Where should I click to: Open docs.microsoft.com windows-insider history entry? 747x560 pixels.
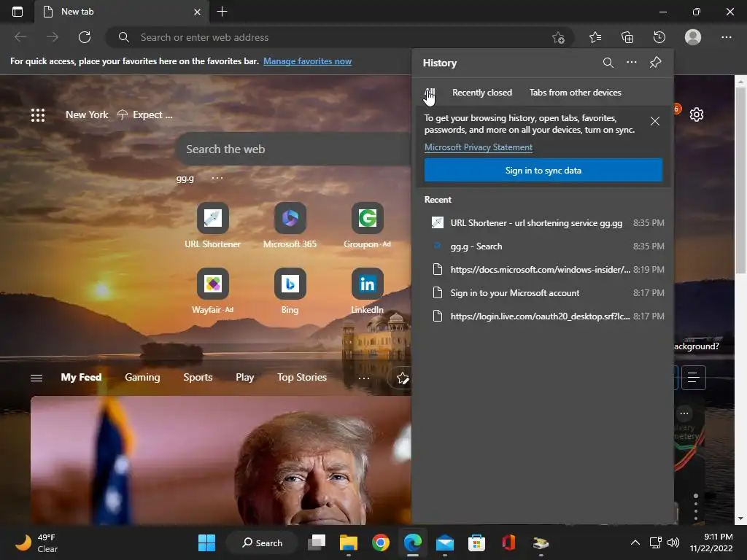click(x=543, y=270)
